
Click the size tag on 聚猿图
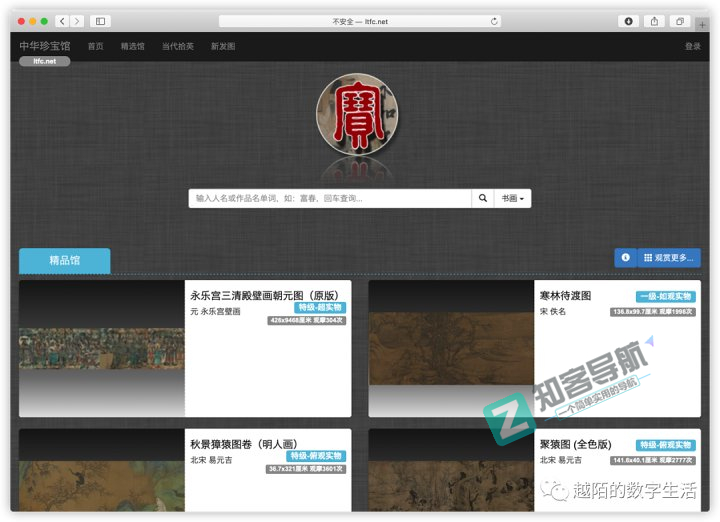pos(652,460)
